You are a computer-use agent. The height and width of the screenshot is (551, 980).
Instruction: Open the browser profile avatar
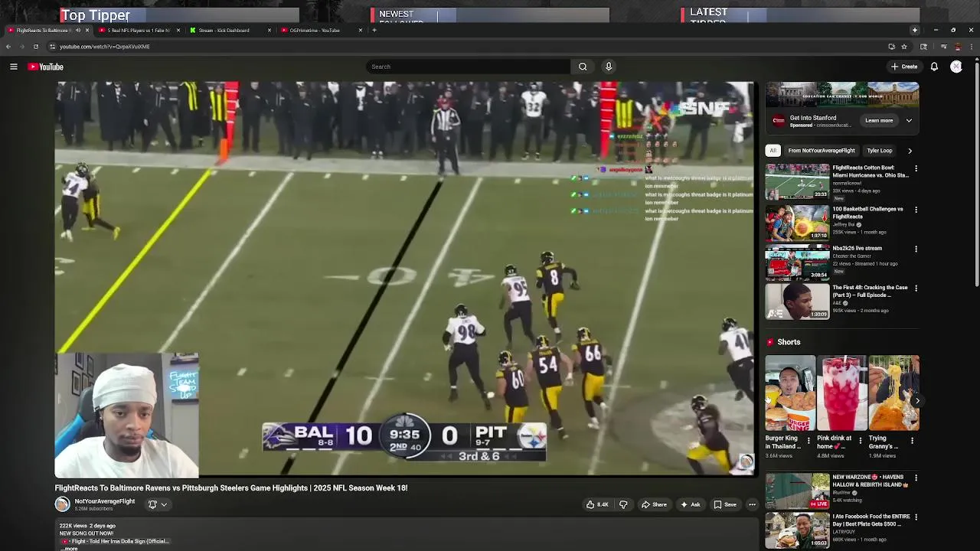click(957, 47)
